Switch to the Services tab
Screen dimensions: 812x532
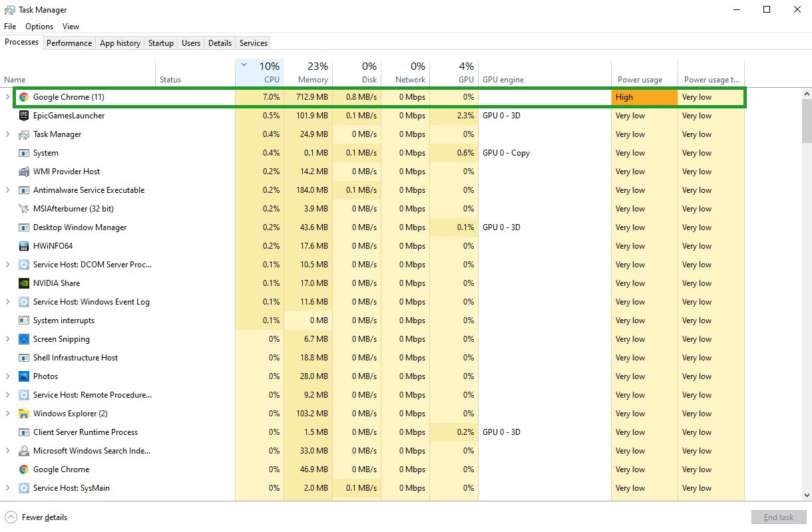254,43
